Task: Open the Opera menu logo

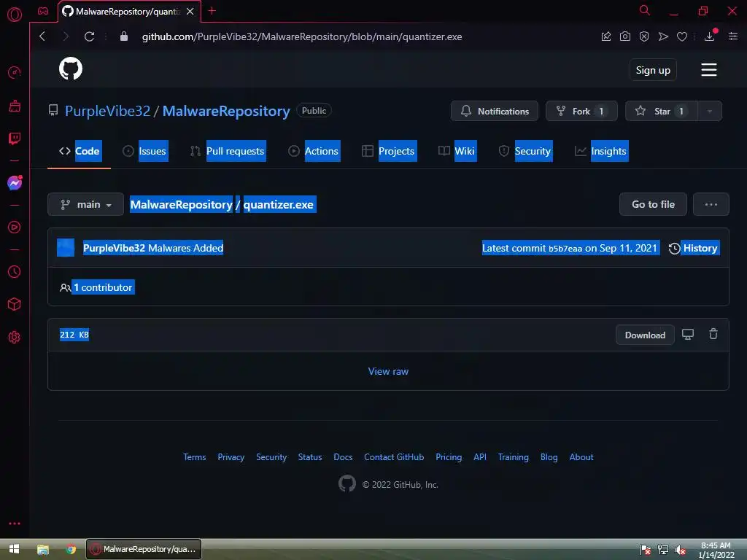Action: [x=15, y=15]
